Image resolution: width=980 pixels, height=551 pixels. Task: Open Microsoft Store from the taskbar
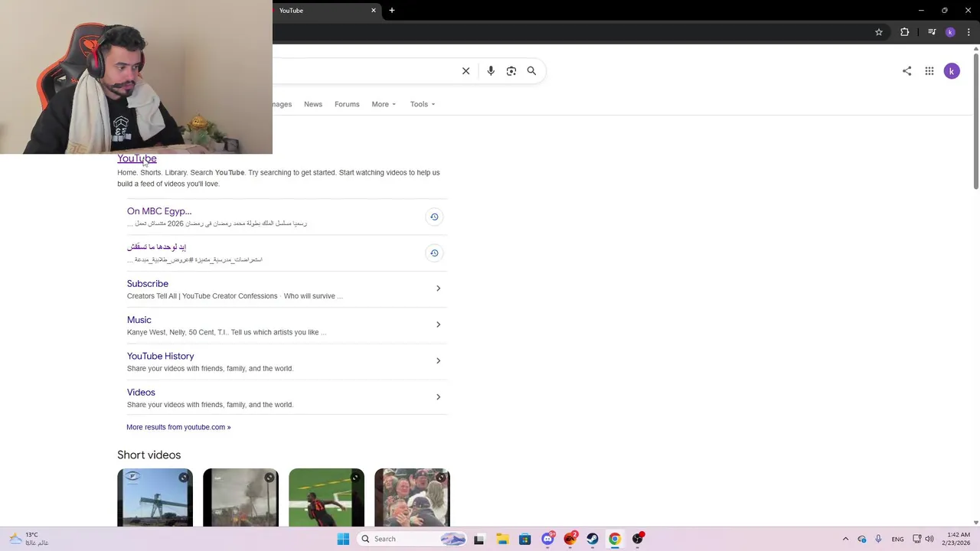pyautogui.click(x=524, y=539)
